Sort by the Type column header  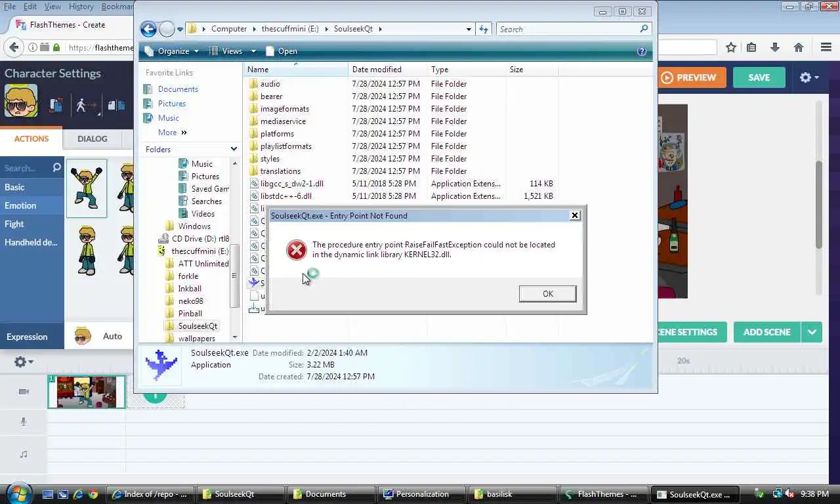pyautogui.click(x=466, y=70)
